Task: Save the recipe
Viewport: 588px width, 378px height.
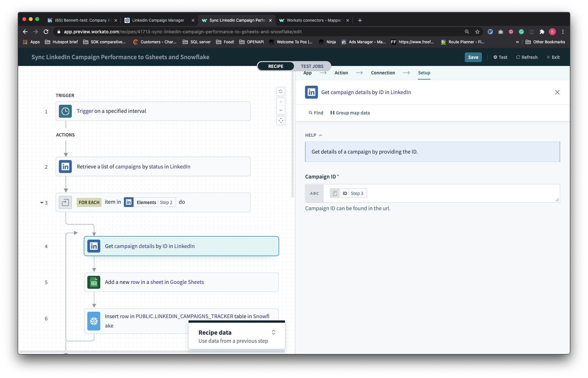Action: (x=473, y=57)
